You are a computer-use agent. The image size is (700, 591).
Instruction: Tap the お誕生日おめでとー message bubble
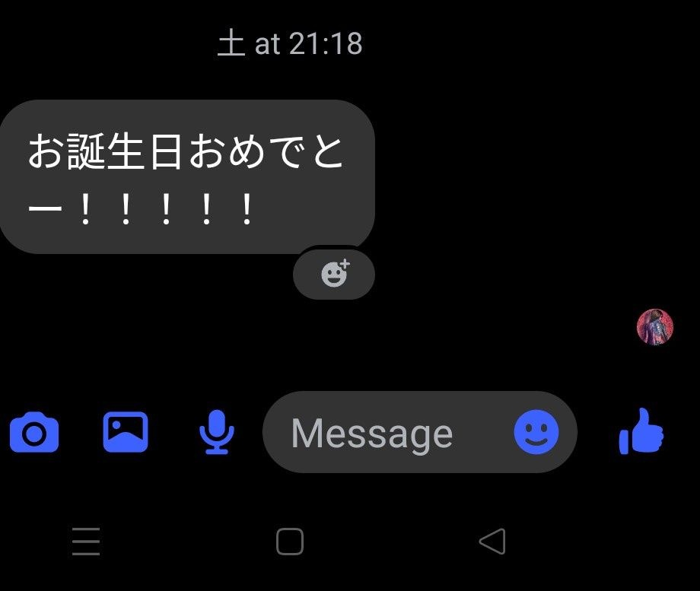(187, 176)
